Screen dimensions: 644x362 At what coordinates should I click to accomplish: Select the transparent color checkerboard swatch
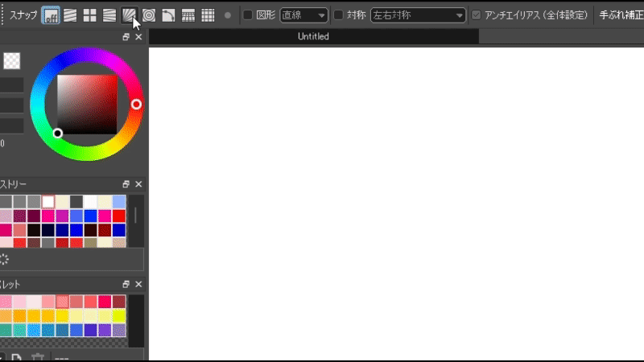pos(11,61)
